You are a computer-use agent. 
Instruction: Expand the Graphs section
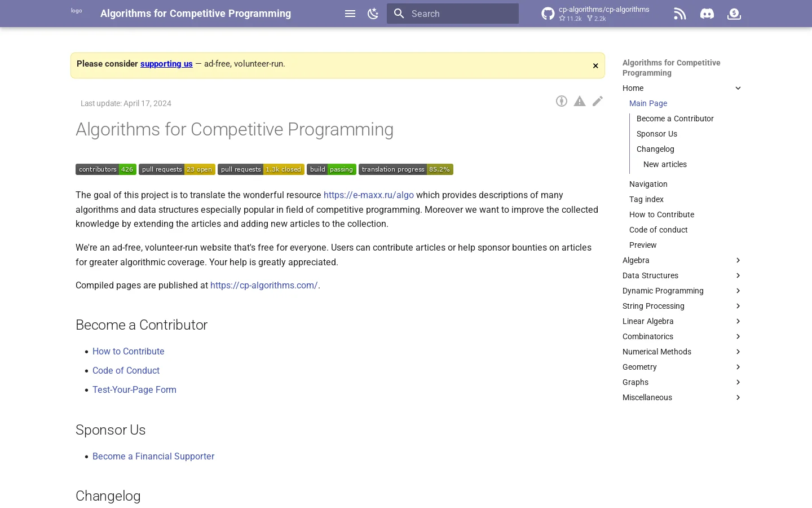pyautogui.click(x=738, y=382)
